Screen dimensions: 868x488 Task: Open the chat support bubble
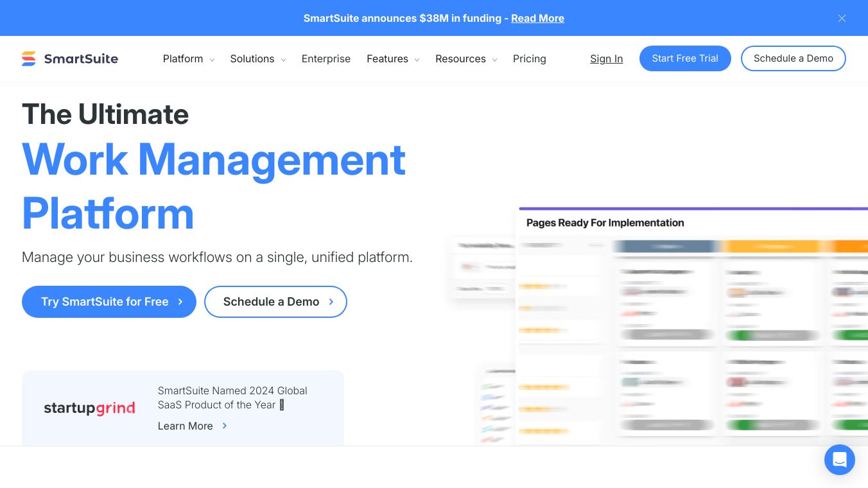point(840,460)
